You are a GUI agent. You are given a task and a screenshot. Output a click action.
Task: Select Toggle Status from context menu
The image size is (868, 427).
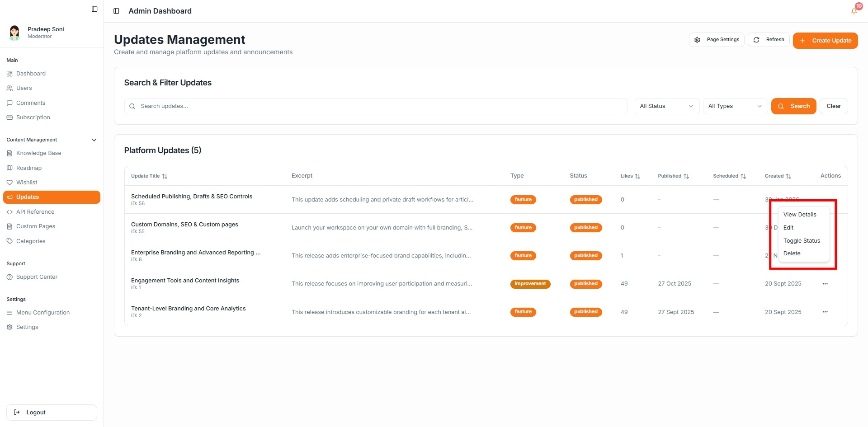tap(802, 241)
